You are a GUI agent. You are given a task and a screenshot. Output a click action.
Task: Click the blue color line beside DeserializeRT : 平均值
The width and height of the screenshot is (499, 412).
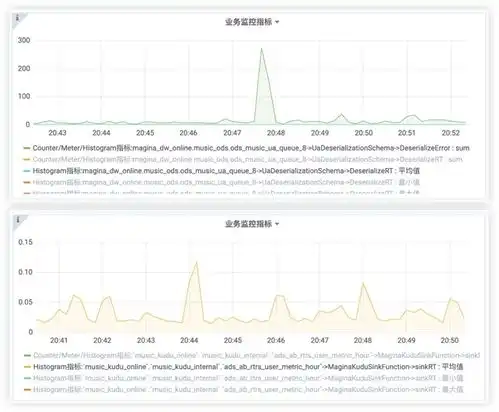tap(27, 171)
